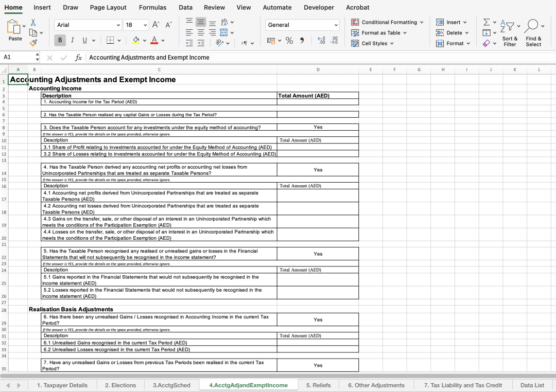Screen dimensions: 556x392
Task: Select the '5. Reliefs' sheet tab
Action: click(x=318, y=385)
